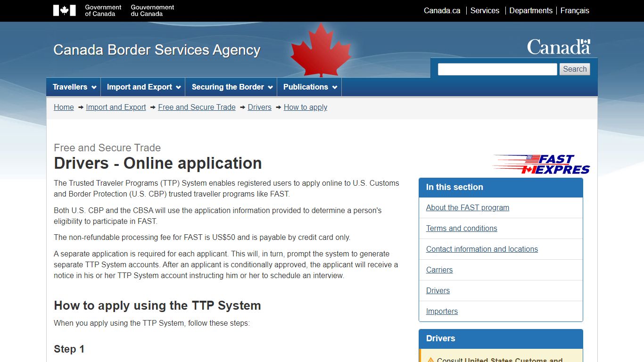Click the Drivers - Online application heading

tap(158, 164)
